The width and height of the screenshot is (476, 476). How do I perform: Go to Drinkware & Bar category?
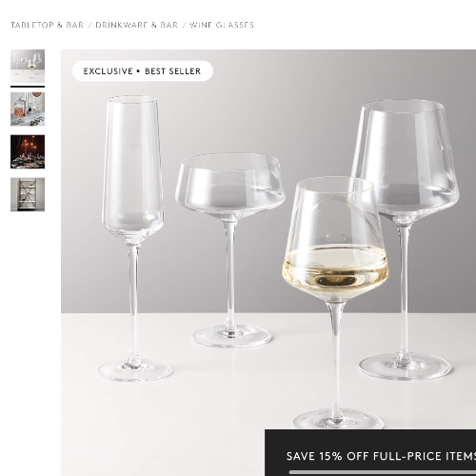click(x=137, y=25)
